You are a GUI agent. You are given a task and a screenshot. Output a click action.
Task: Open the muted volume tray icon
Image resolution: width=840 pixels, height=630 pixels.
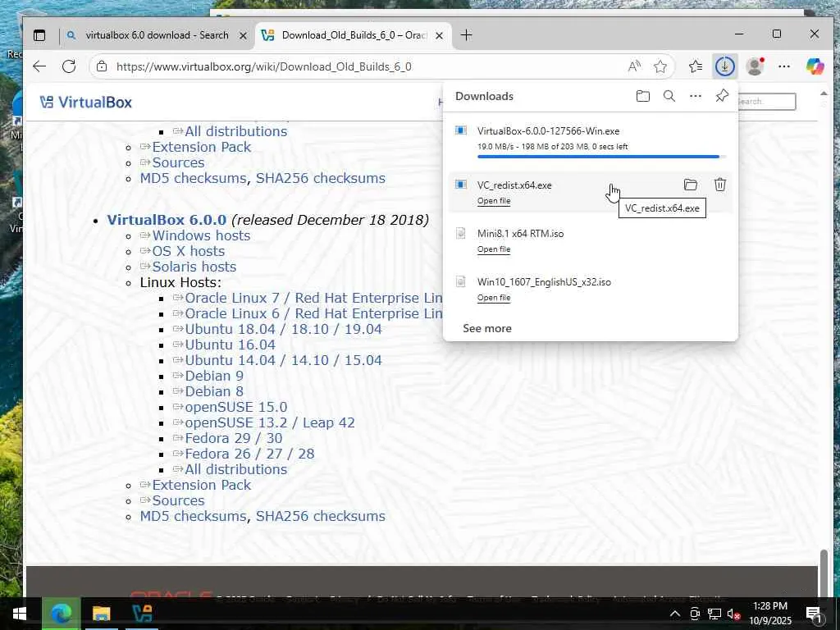pos(733,614)
